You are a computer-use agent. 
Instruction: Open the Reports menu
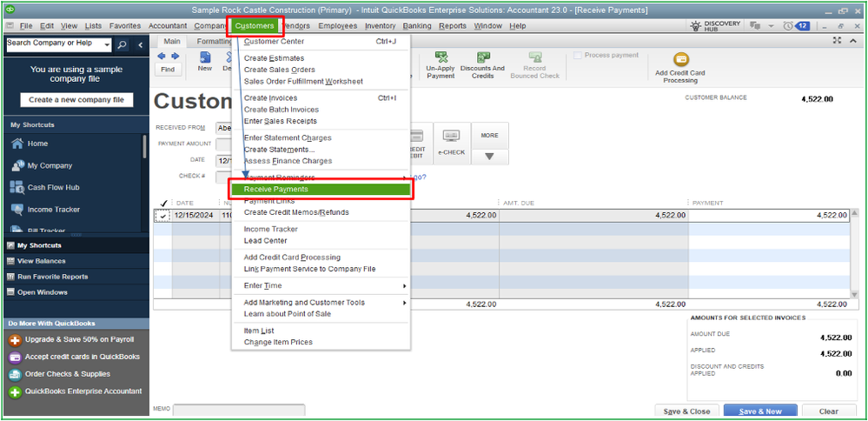453,26
